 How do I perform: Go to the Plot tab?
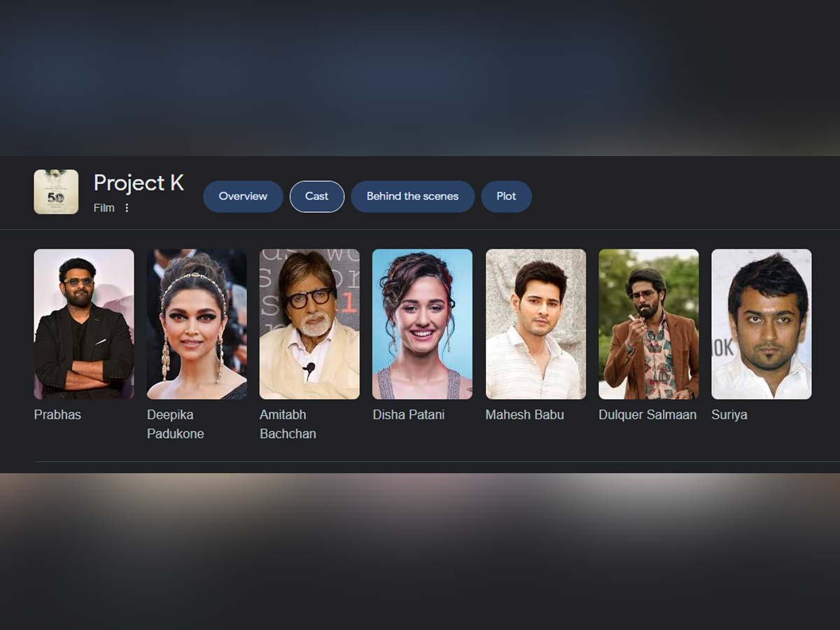click(506, 197)
